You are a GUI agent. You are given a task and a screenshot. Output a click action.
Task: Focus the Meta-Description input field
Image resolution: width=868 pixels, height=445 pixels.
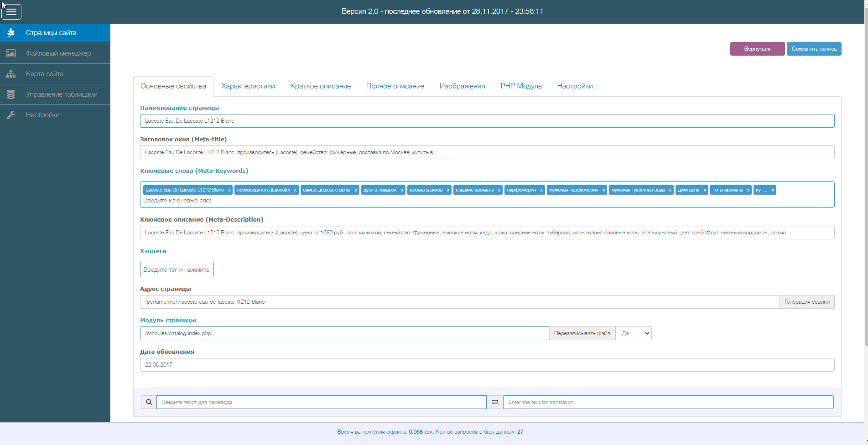[x=487, y=233]
